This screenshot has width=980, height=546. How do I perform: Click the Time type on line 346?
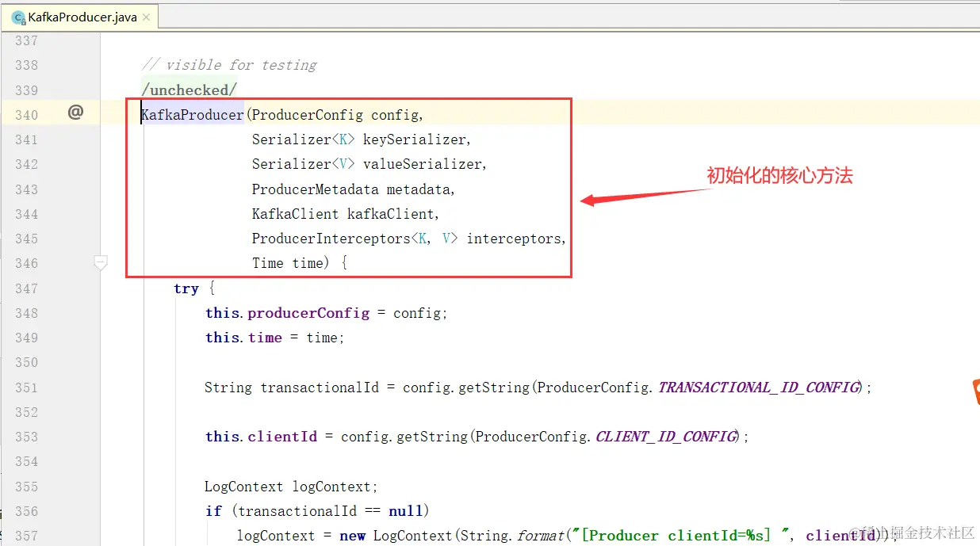(268, 263)
